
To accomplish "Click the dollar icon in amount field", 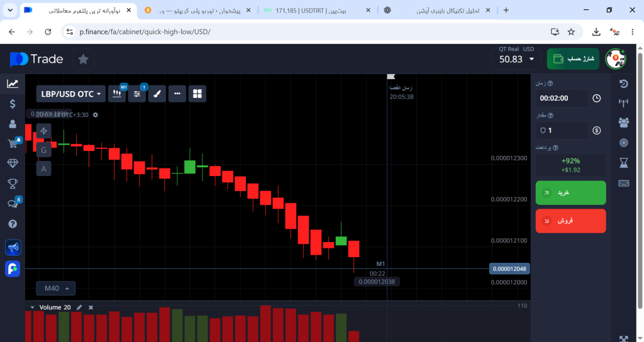I will (596, 131).
